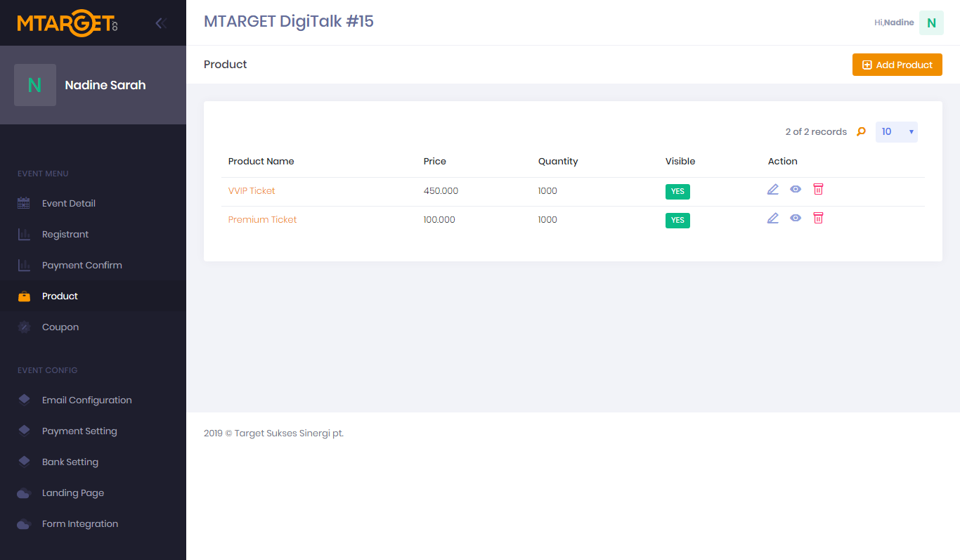Click the Email Configuration layers icon
960x560 pixels.
[24, 400]
